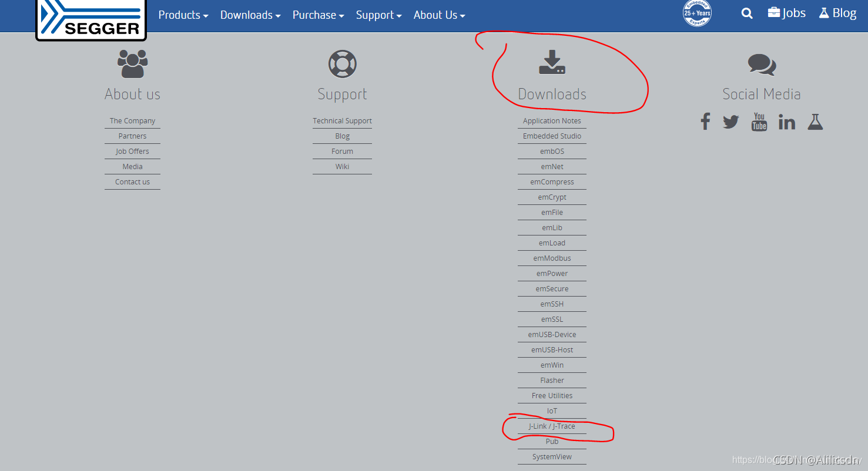
Task: Click the flask icon under Social Media
Action: [x=815, y=122]
